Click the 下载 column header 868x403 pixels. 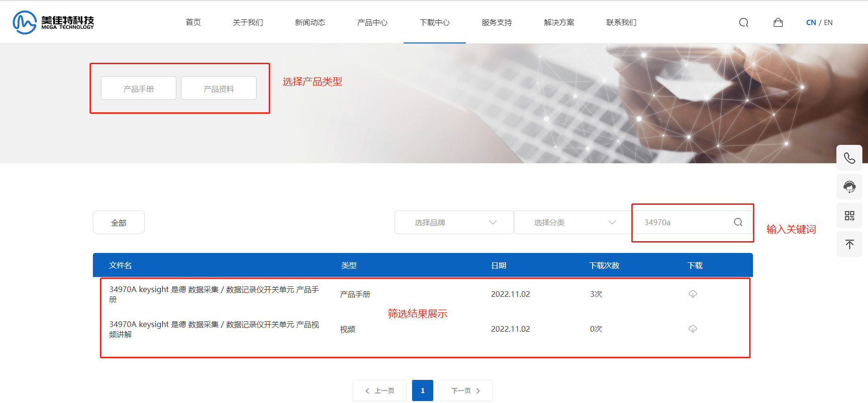click(x=695, y=265)
